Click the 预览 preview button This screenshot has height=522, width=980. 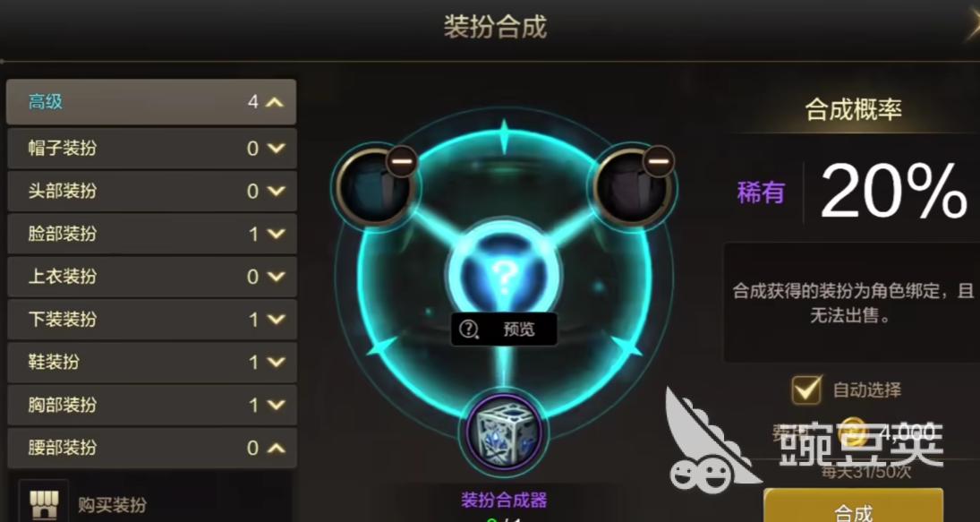point(504,329)
